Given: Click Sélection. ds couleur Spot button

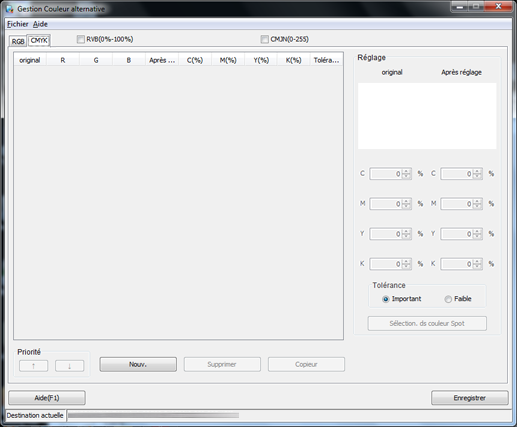Looking at the screenshot, I should click(427, 323).
